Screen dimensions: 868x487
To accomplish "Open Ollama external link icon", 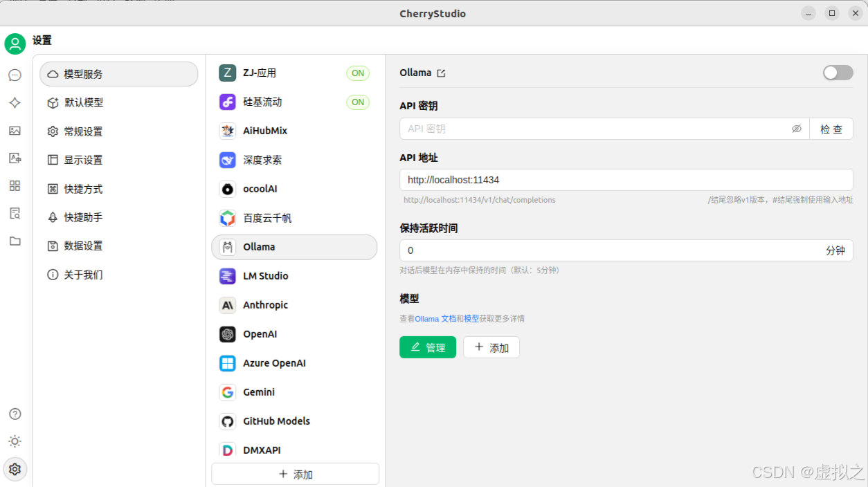I will pos(441,73).
